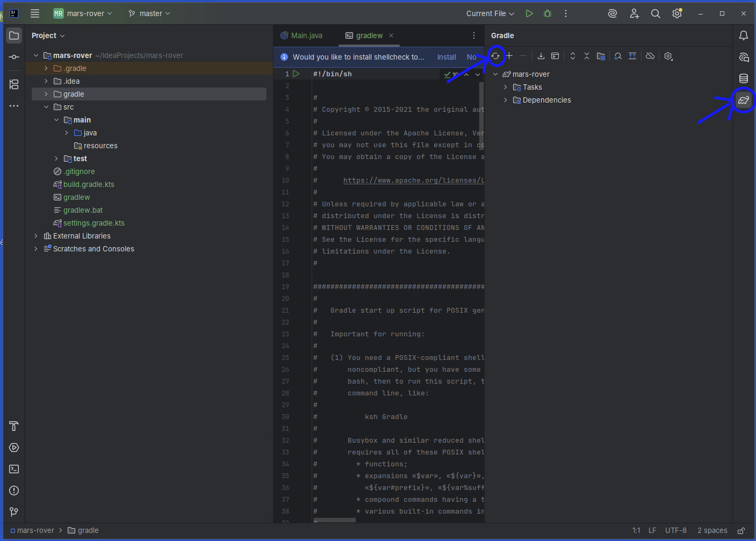The image size is (756, 541).
Task: Open the Terminal tool window
Action: pos(14,469)
